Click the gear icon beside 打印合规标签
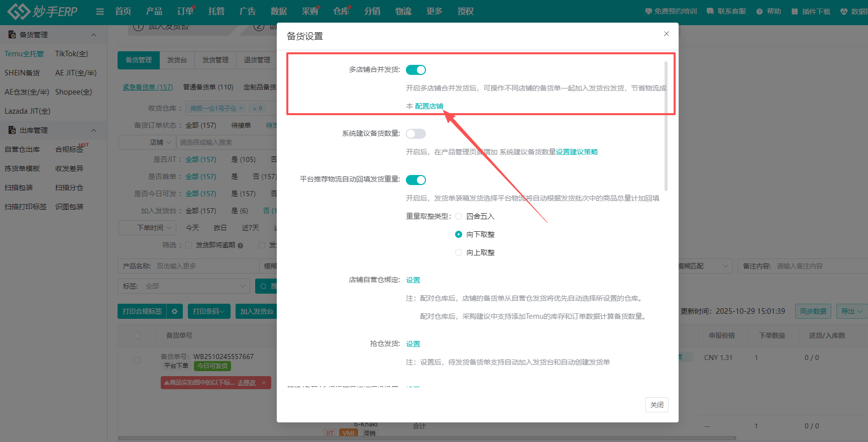This screenshot has width=868, height=442. (175, 311)
